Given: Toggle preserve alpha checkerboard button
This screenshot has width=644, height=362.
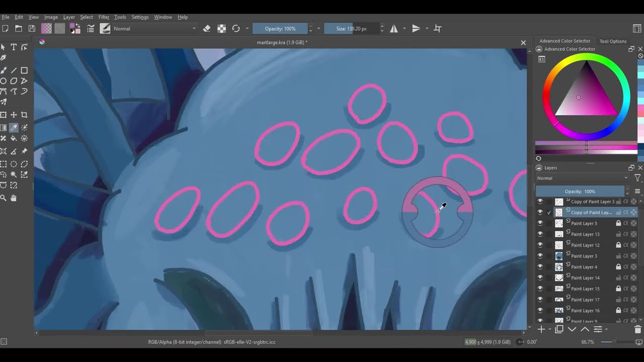Looking at the screenshot, I should coord(221,29).
